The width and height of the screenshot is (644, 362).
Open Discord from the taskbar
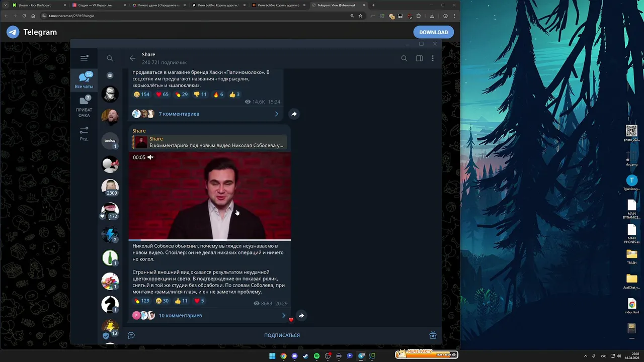coord(294,356)
